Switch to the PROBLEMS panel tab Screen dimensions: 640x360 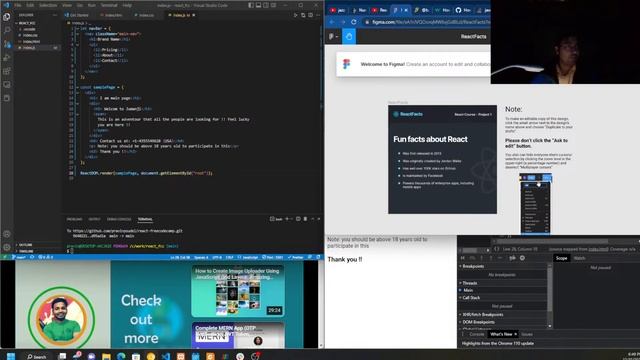click(x=74, y=219)
